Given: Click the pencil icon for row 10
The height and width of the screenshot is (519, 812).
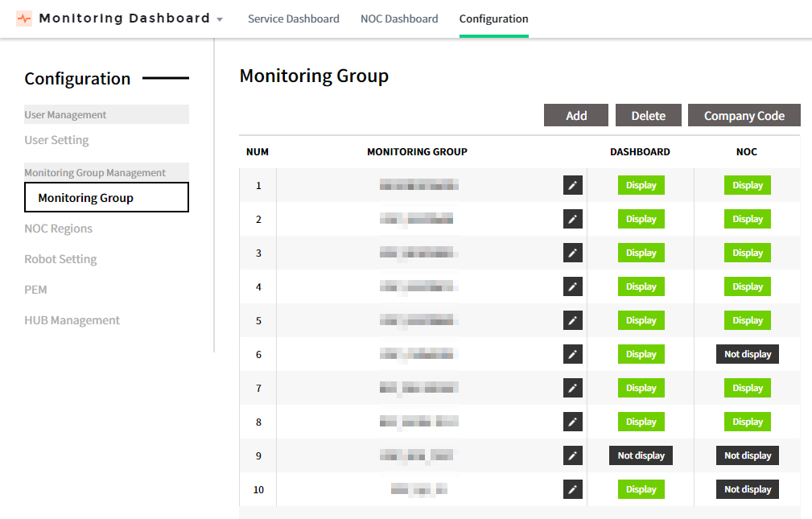Looking at the screenshot, I should coord(572,490).
